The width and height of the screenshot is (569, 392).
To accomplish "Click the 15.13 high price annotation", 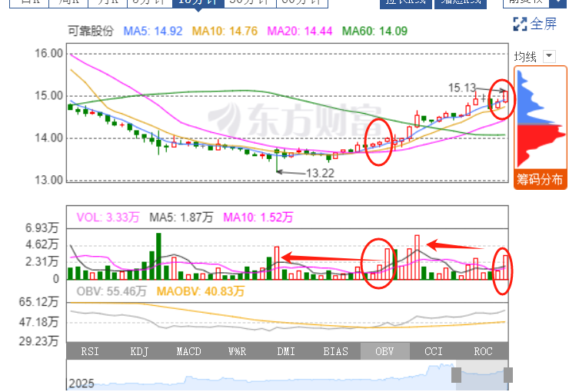I will 461,88.
